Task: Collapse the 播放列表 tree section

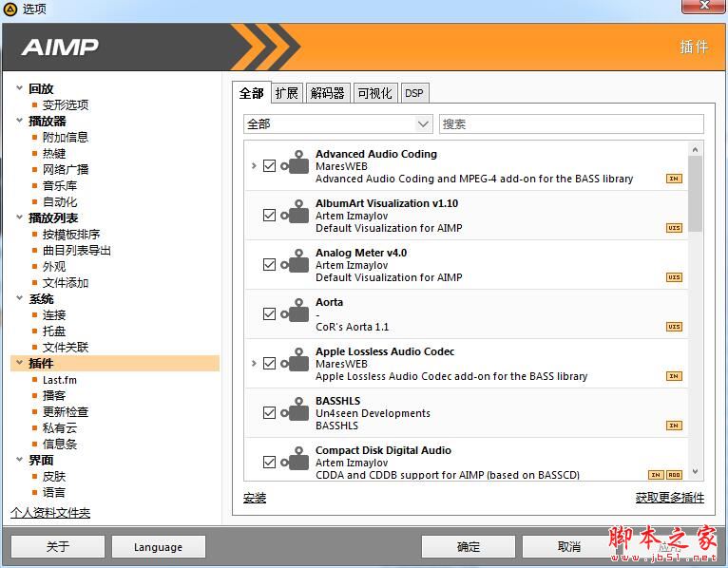Action: (x=20, y=218)
